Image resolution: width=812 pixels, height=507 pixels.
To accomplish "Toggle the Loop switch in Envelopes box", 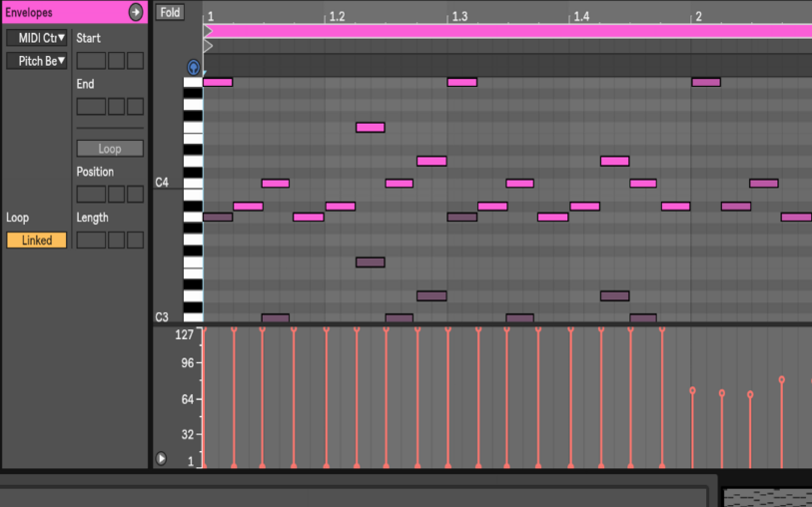I will [110, 149].
